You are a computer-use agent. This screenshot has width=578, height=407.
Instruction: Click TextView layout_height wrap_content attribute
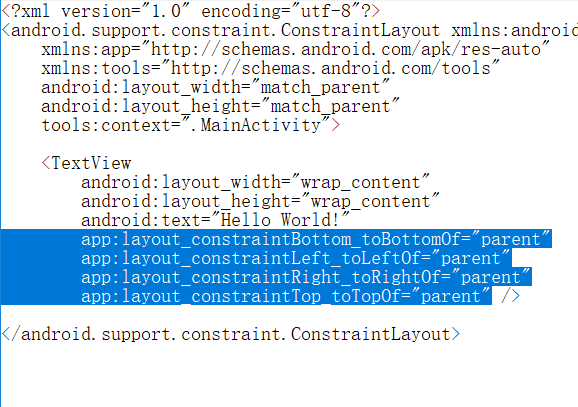point(260,202)
